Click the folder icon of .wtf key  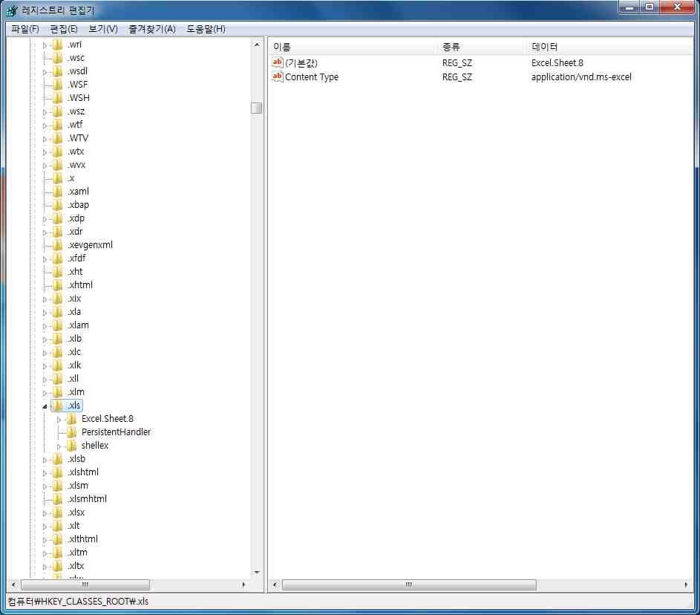(58, 125)
